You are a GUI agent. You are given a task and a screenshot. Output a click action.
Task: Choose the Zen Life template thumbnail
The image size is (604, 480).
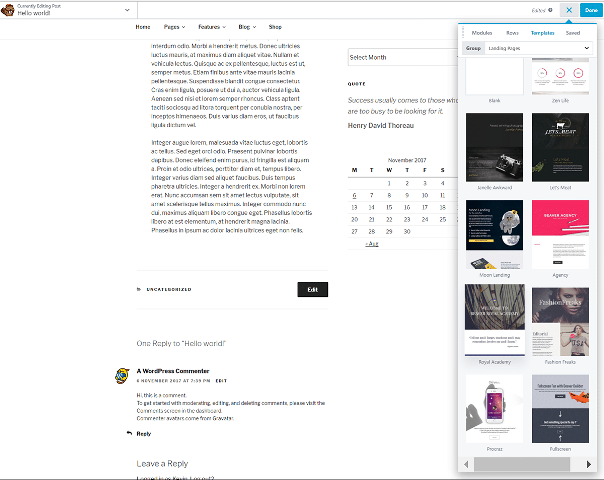click(x=560, y=76)
